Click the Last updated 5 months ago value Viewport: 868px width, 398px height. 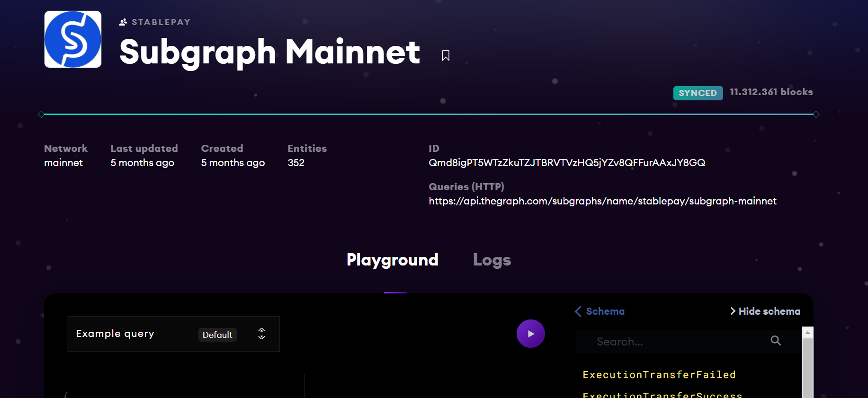142,163
